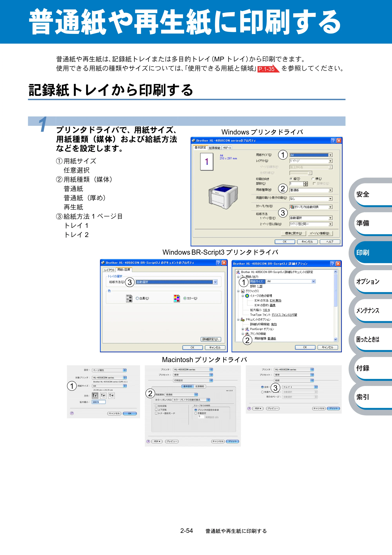Select the middle landscape orientation icon in Mac dialog
This screenshot has width=392, height=555.
tap(103, 395)
